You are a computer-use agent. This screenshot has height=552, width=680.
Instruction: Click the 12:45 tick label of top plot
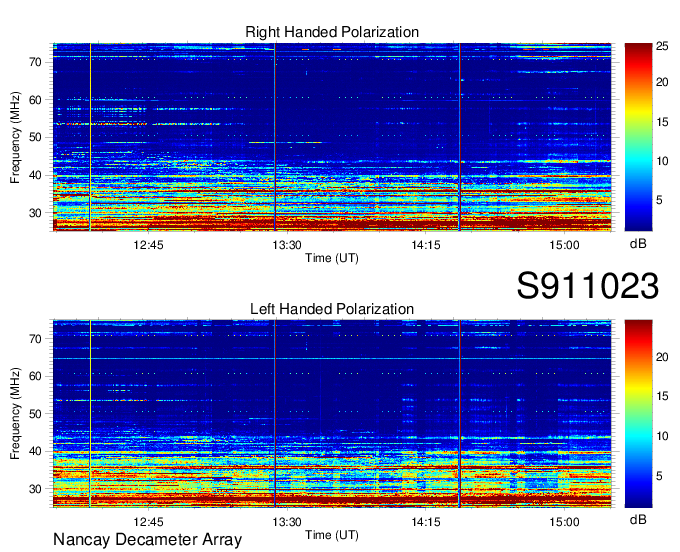[x=148, y=245]
